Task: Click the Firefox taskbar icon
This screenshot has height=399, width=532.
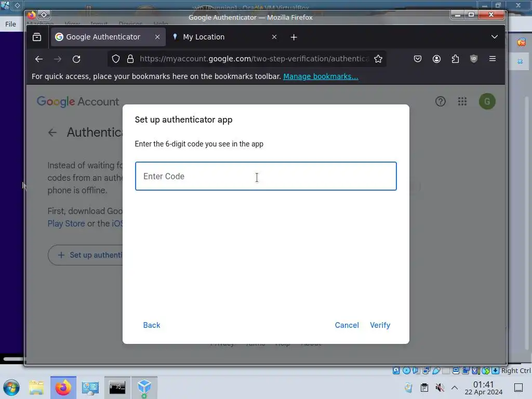Action: [63, 388]
